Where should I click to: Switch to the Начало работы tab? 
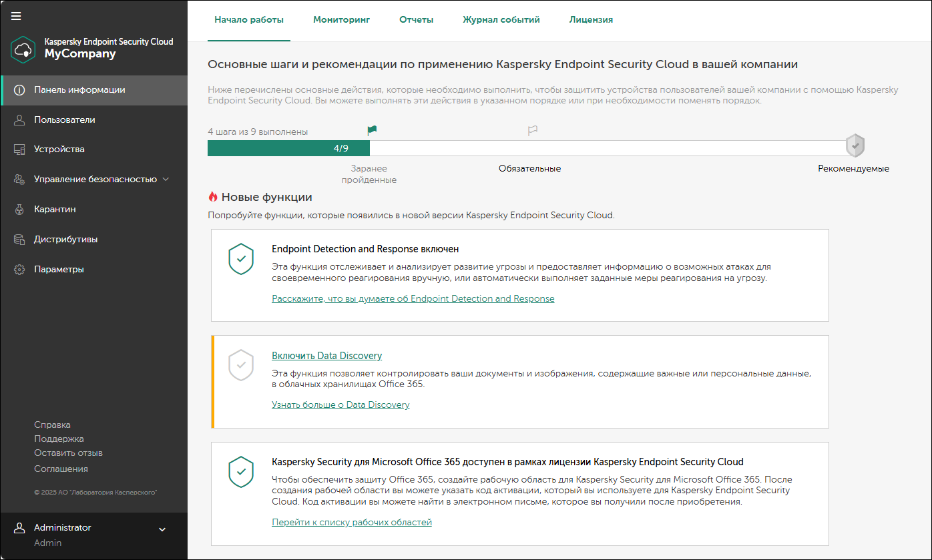pyautogui.click(x=249, y=20)
